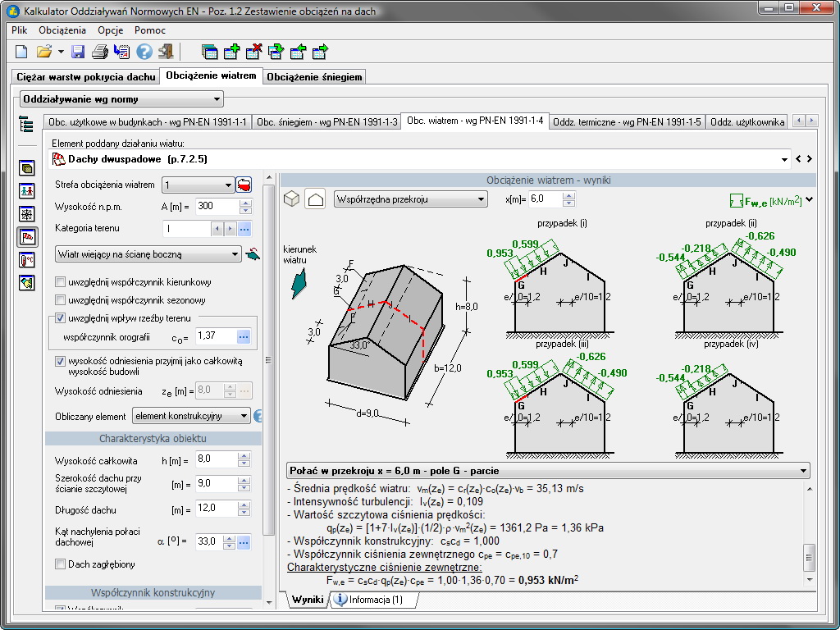Open the Poland wind zone map icon
840x630 pixels.
click(x=244, y=185)
